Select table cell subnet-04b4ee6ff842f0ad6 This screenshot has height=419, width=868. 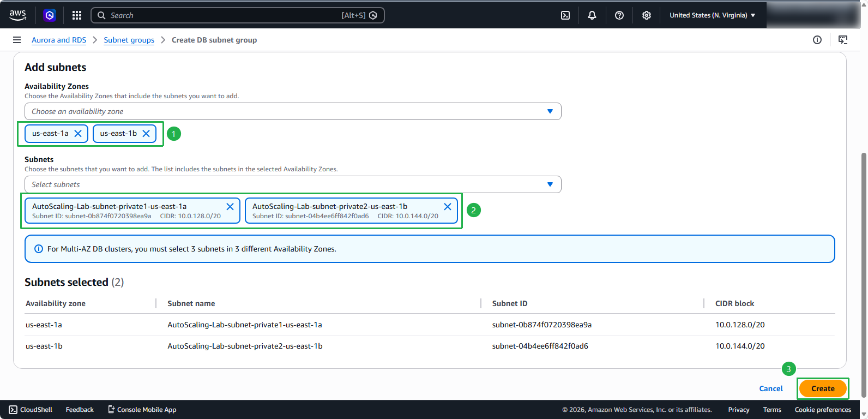coord(540,346)
